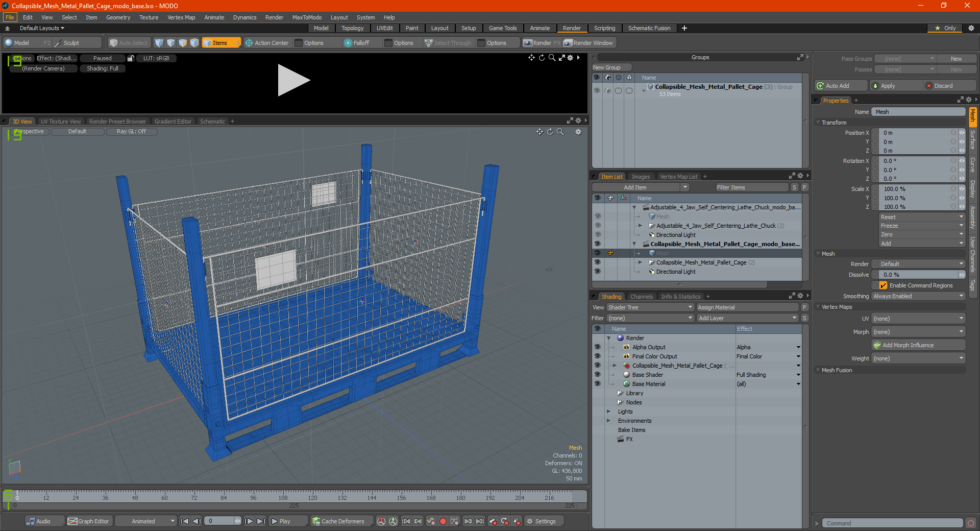Reset rotation icon in 3D viewport

pos(550,132)
